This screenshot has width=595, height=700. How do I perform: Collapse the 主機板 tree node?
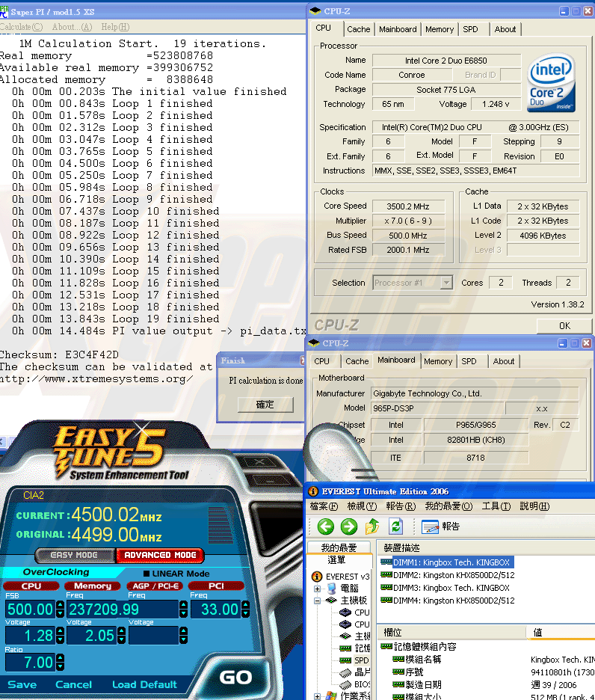(318, 601)
